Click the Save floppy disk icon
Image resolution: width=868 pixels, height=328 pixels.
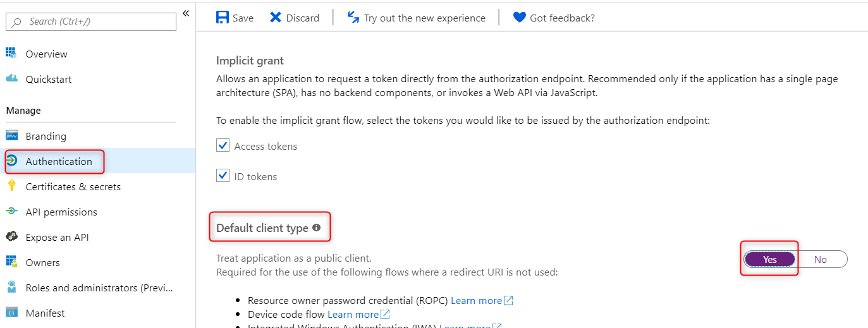point(223,17)
